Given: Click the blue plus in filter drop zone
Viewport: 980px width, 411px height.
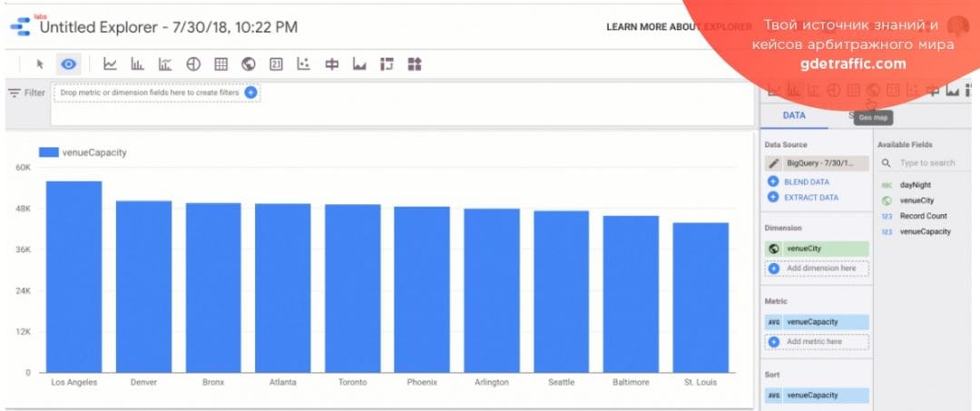Looking at the screenshot, I should [x=250, y=93].
